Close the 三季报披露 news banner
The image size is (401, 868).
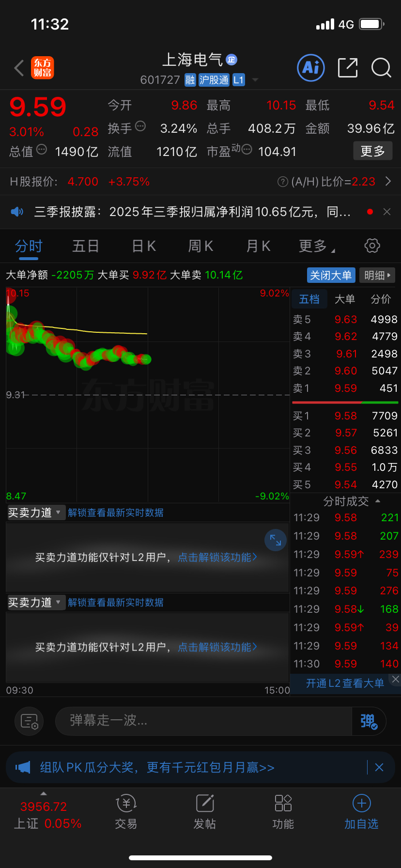pyautogui.click(x=387, y=212)
